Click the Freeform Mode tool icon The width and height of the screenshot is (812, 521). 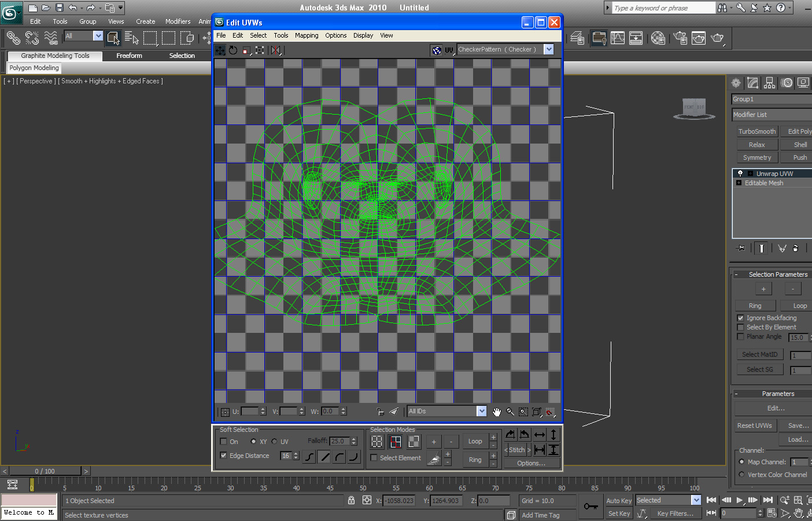point(260,50)
